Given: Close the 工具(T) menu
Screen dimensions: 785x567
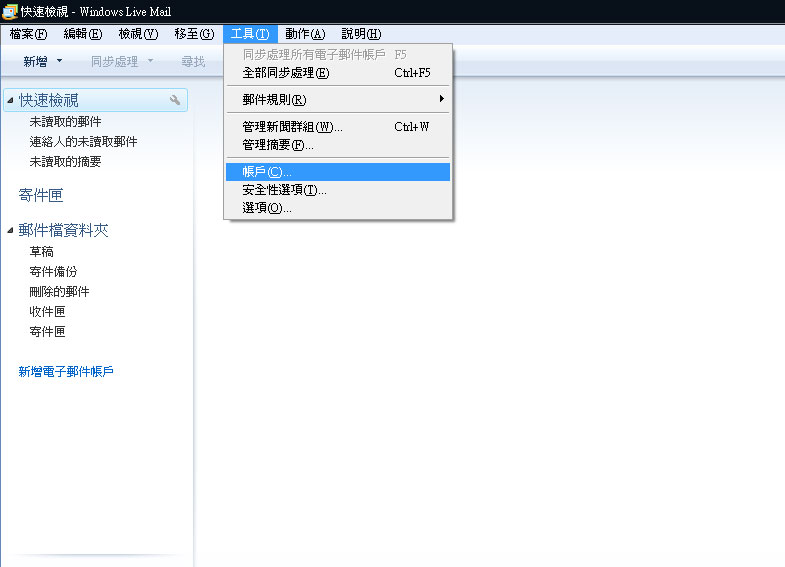Looking at the screenshot, I should click(x=250, y=34).
